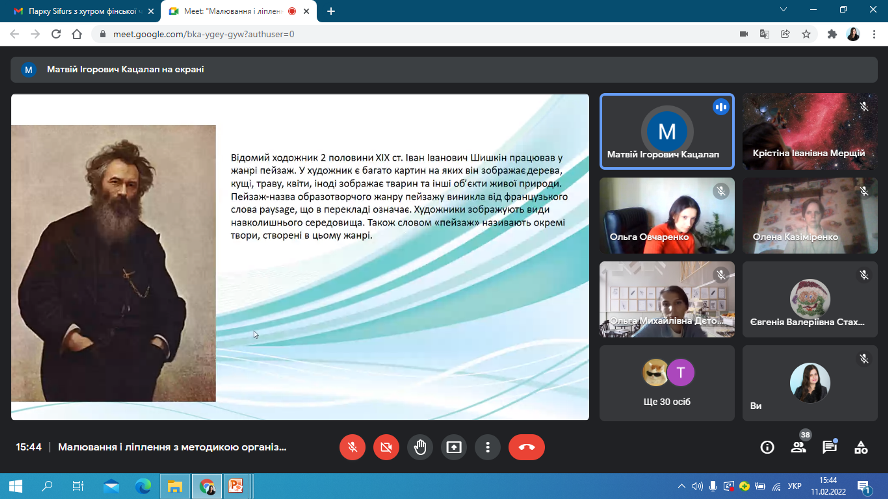This screenshot has width=888, height=499.
Task: Select Євгенія Валеріївна tile
Action: pyautogui.click(x=810, y=299)
